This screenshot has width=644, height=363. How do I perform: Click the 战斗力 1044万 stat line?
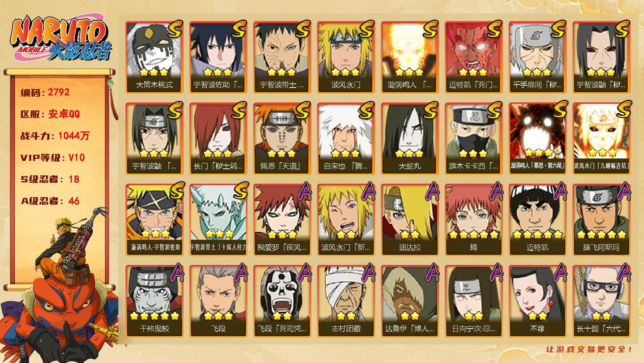55,136
